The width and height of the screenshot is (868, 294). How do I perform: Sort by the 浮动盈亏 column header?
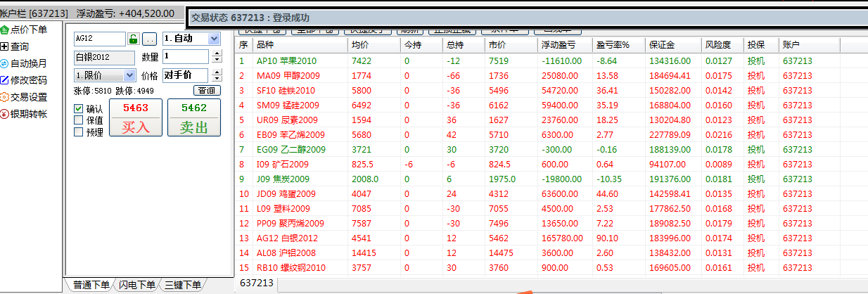566,44
